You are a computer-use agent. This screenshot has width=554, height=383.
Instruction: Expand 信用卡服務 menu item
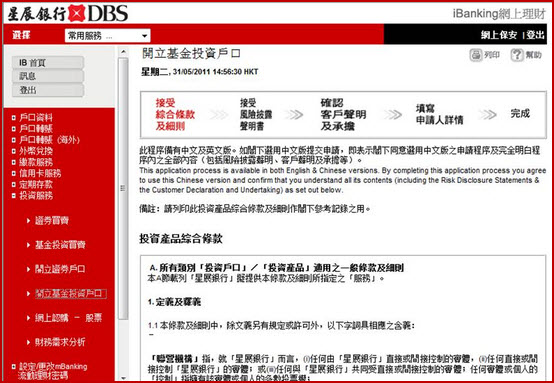point(40,173)
